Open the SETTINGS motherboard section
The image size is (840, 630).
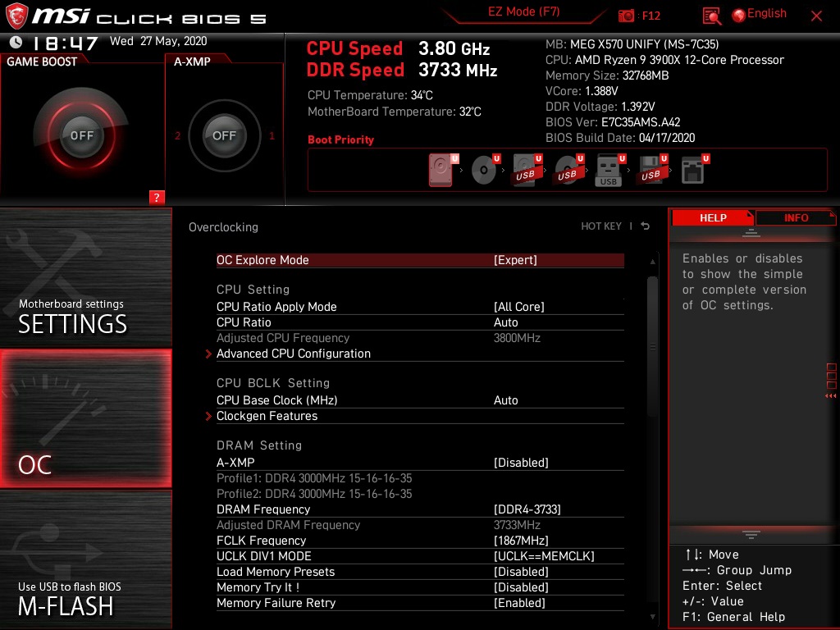tap(85, 277)
